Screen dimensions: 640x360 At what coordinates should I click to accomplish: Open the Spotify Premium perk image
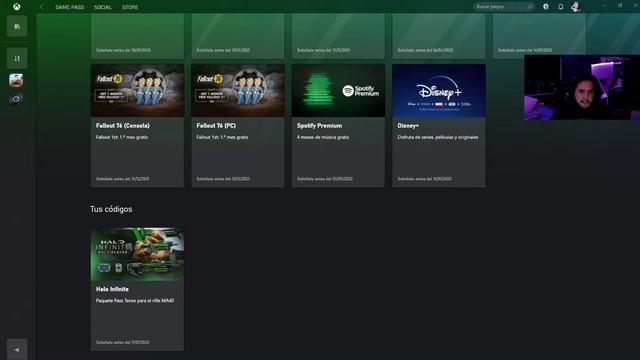pos(338,91)
